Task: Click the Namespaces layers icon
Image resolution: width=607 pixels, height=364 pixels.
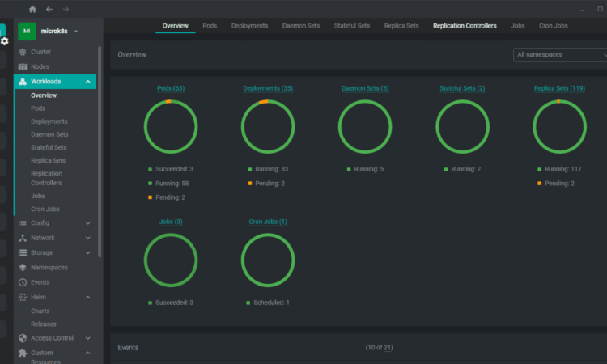Action: click(23, 268)
